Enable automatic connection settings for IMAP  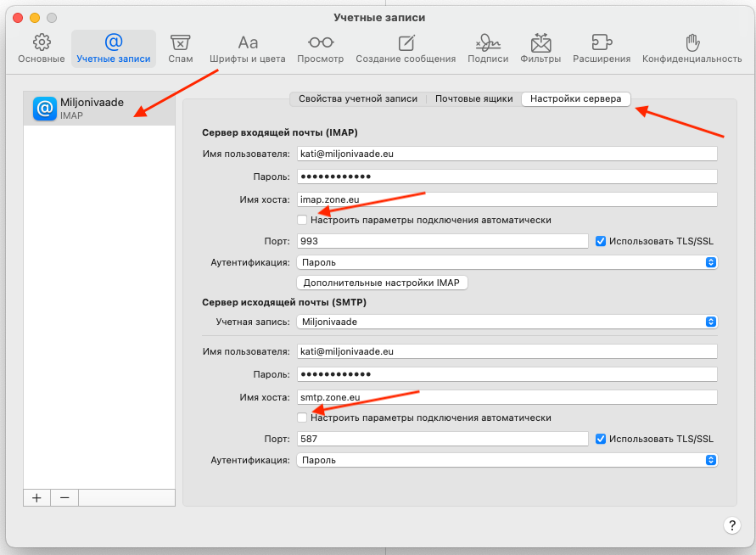click(x=303, y=220)
